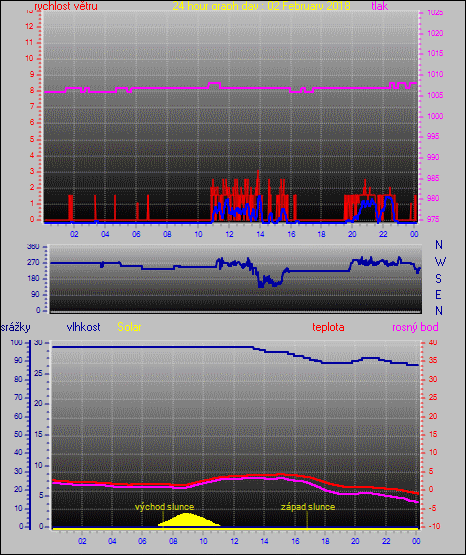Click hour '04' on the bottom chart time axis
The image size is (466, 555).
point(112,541)
